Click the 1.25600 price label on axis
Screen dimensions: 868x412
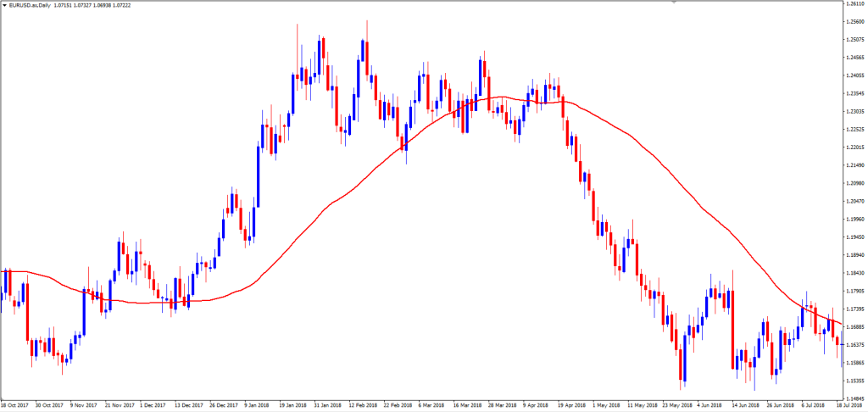point(854,22)
